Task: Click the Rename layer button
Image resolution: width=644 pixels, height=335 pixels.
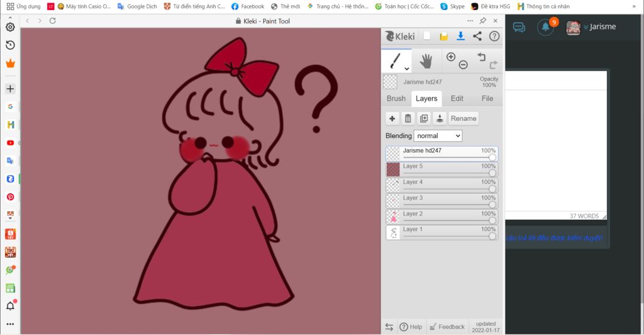Action: [x=464, y=118]
